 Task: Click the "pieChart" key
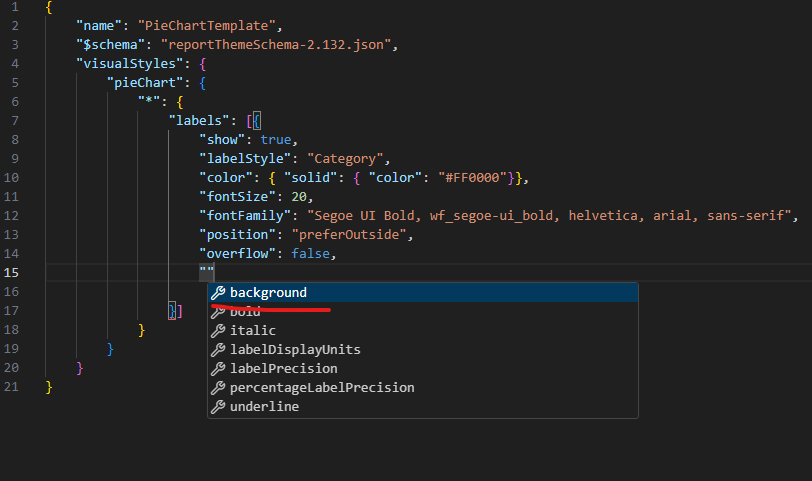(145, 83)
